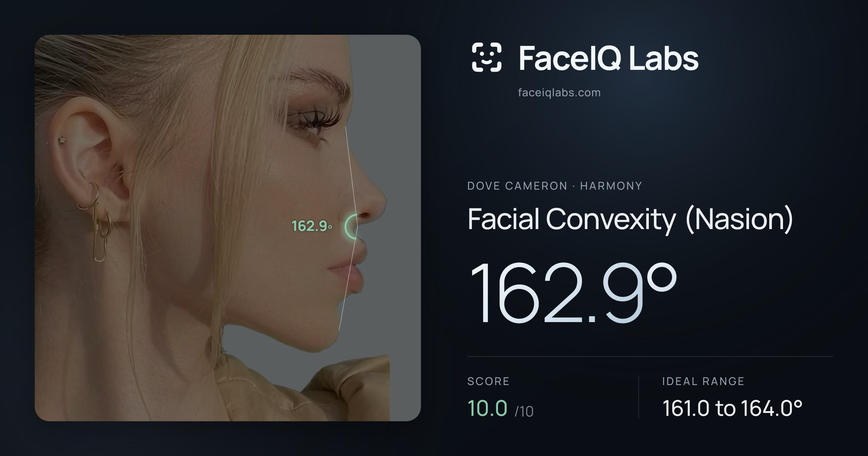Select the Dove Cameron · Harmony label
The height and width of the screenshot is (456, 868).
click(554, 186)
